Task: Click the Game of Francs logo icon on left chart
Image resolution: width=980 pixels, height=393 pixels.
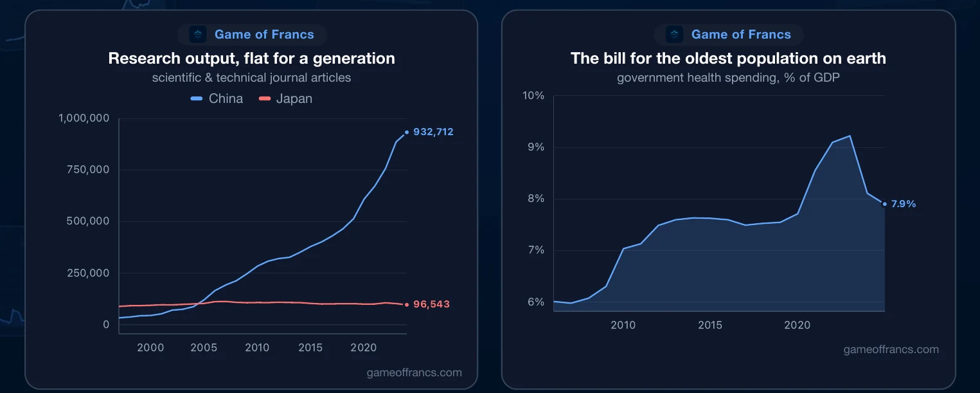Action: pos(198,34)
